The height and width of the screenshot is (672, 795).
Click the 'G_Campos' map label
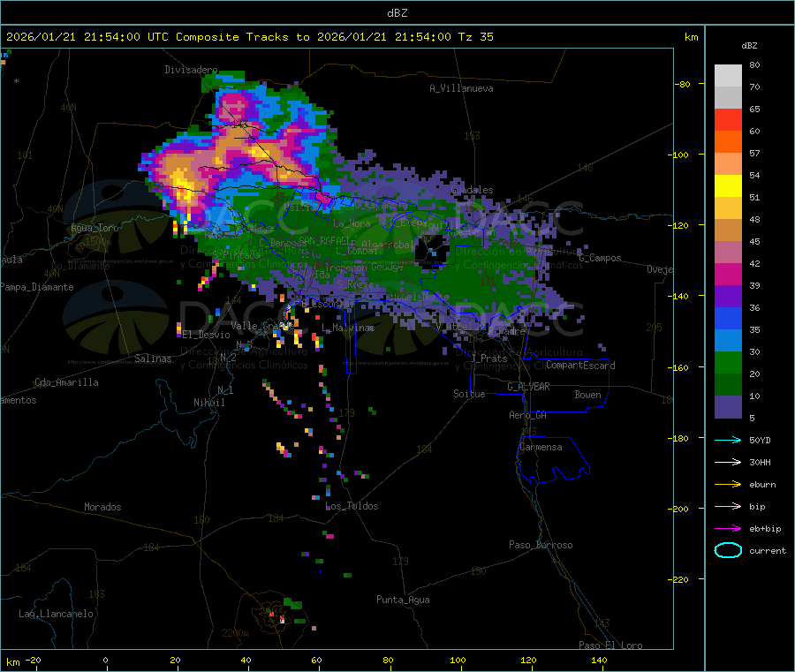[601, 258]
